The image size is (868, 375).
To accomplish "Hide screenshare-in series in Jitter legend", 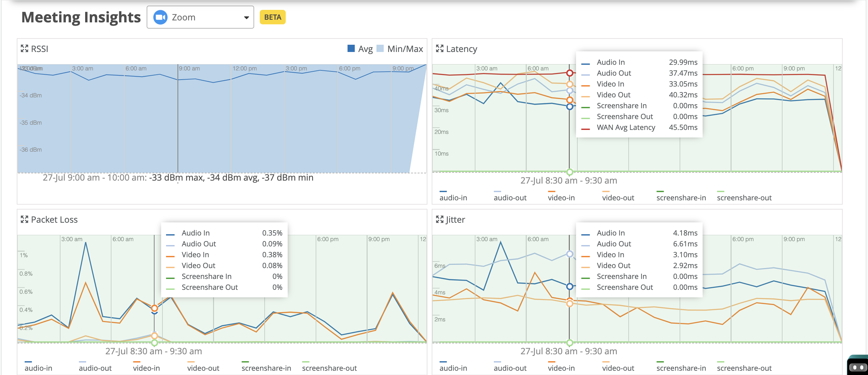I will click(x=681, y=368).
